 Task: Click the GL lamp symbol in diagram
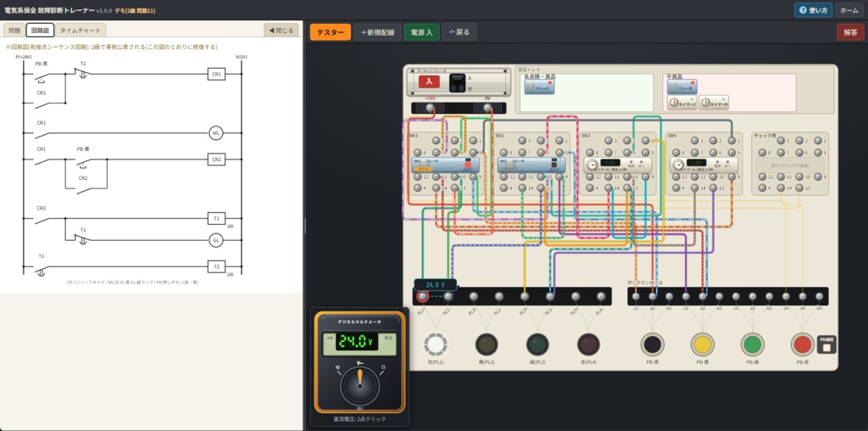216,240
